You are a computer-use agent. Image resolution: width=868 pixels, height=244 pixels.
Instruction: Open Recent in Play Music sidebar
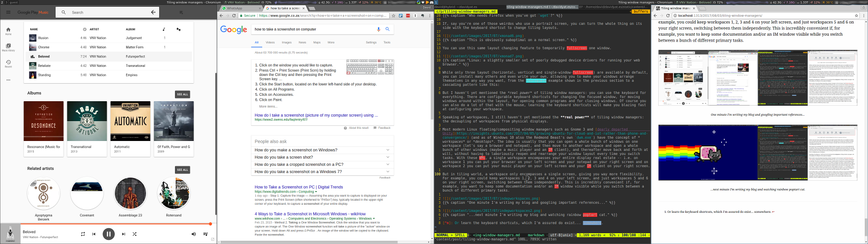[x=8, y=64]
